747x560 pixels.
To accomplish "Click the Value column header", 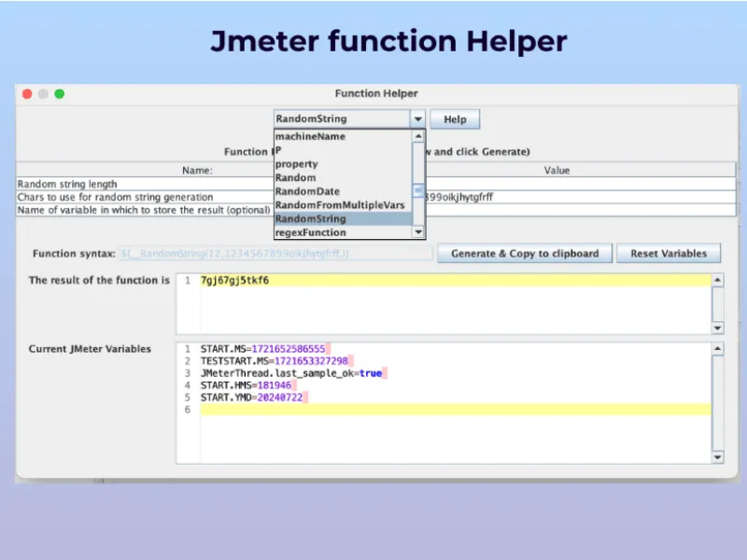I will 557,171.
